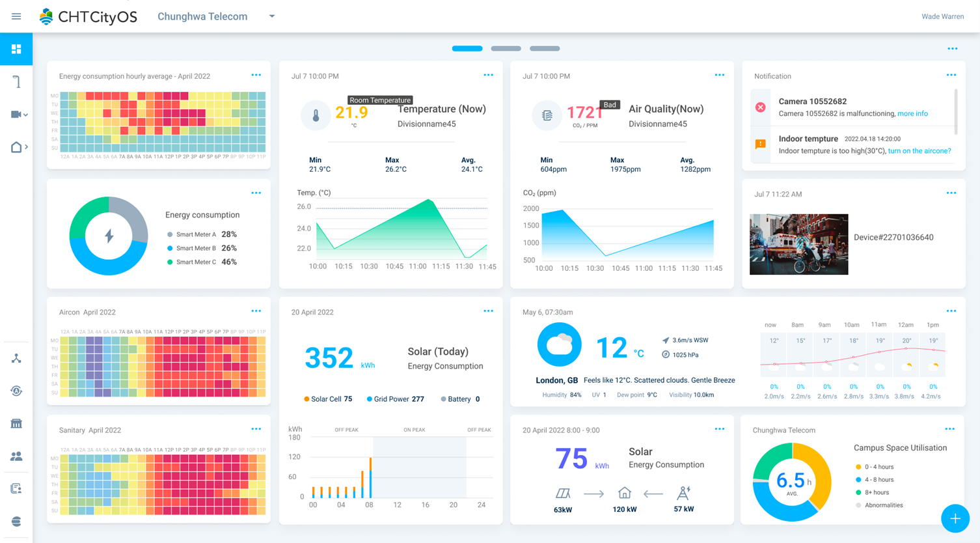Click the camera malfunction "more info" link
Viewport: 980px width, 543px height.
tap(912, 114)
